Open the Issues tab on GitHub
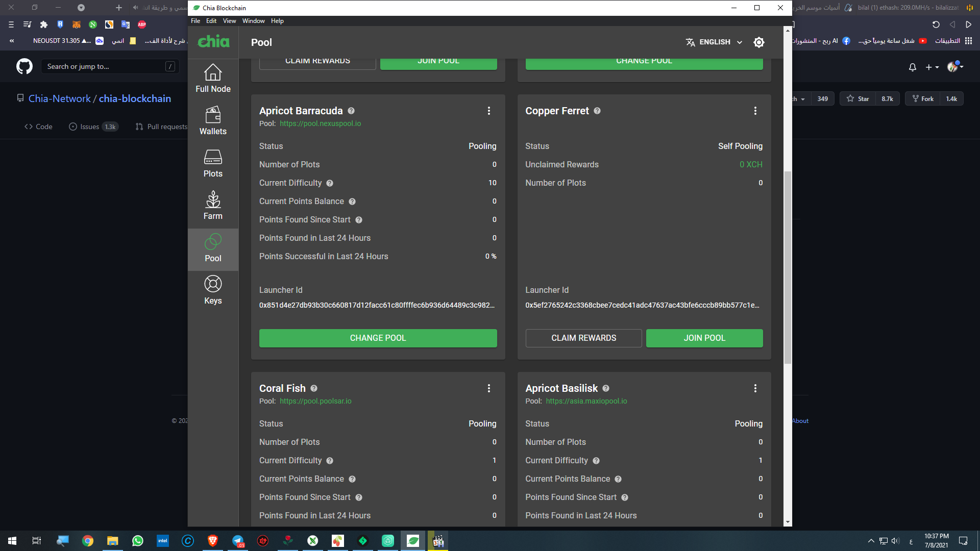 point(93,127)
